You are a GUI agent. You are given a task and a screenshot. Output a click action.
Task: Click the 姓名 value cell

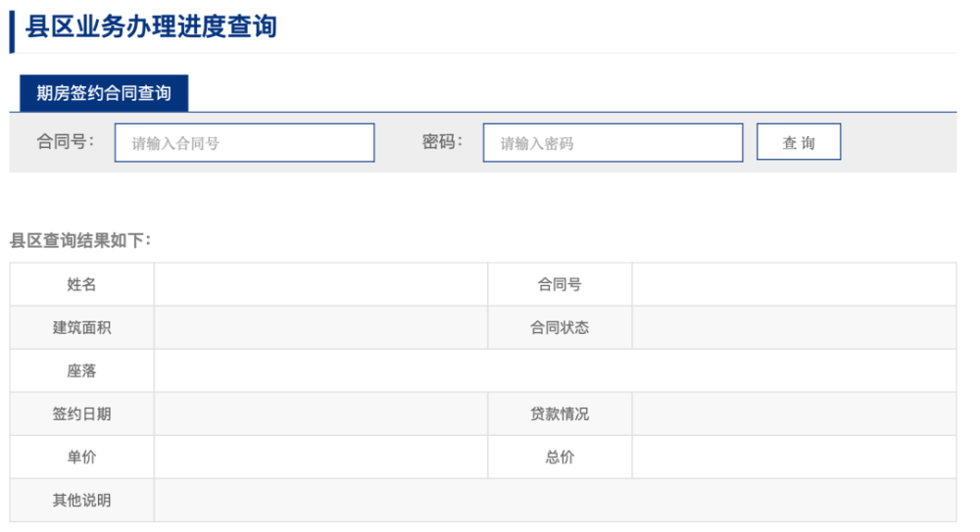pyautogui.click(x=320, y=284)
